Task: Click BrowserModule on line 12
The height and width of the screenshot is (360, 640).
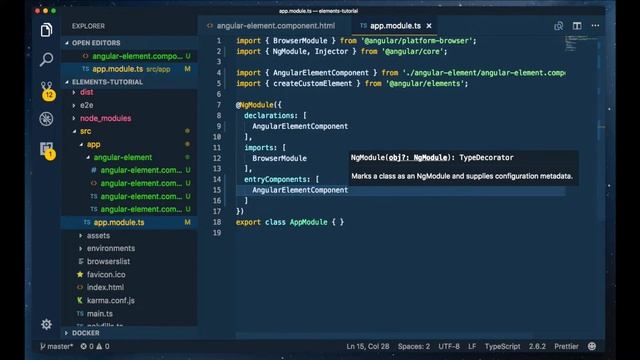Action: tap(279, 158)
